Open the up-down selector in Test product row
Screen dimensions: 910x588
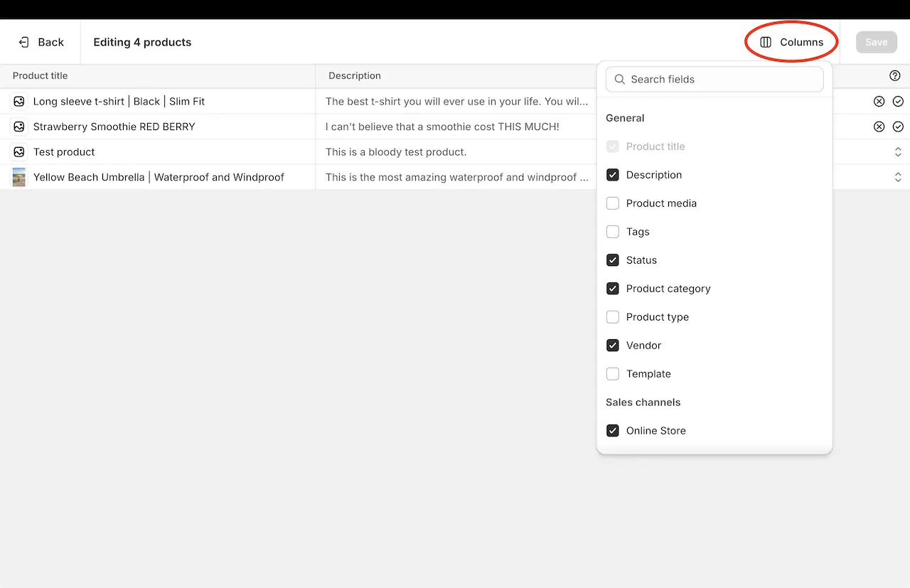[898, 152]
